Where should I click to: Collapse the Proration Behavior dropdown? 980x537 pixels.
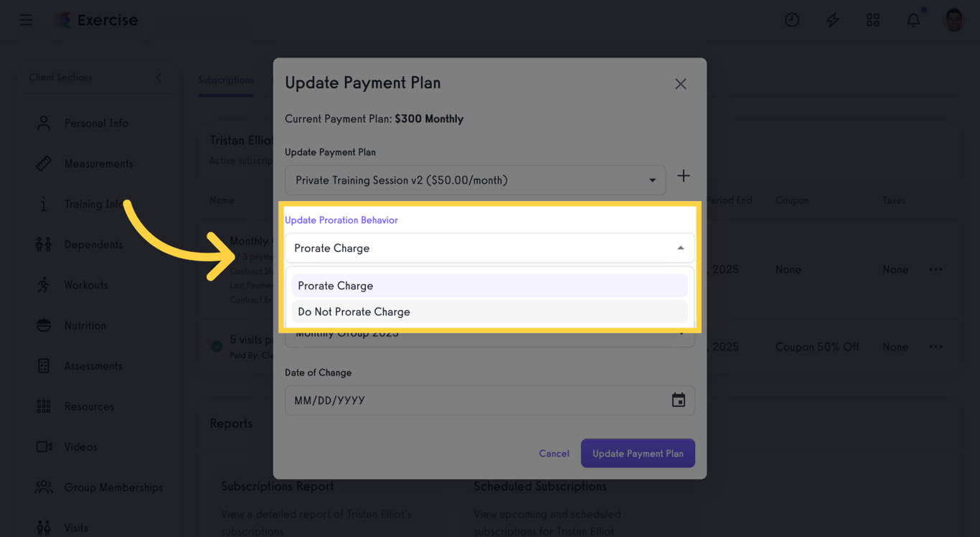tap(680, 248)
